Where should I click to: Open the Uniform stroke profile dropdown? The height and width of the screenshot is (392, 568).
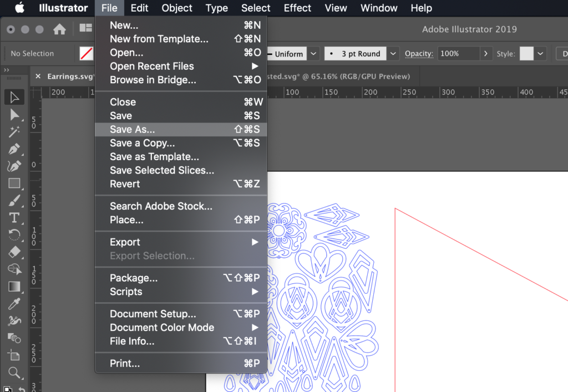click(314, 54)
